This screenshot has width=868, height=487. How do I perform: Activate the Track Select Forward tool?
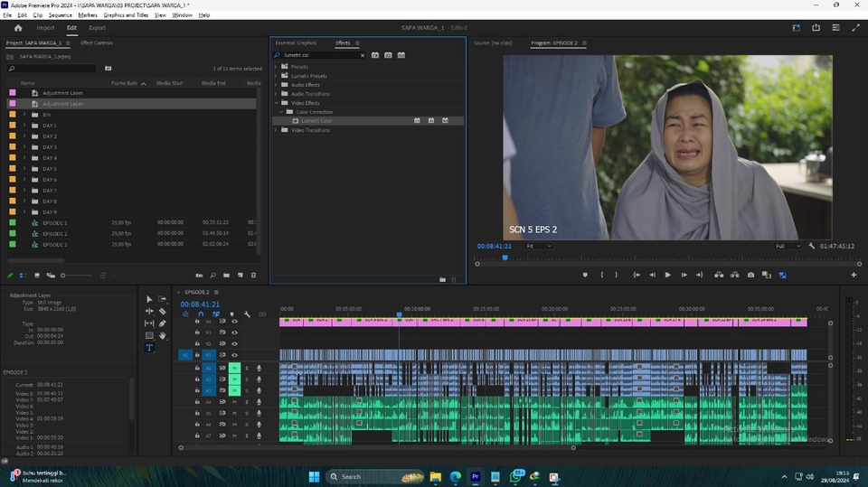pos(162,299)
